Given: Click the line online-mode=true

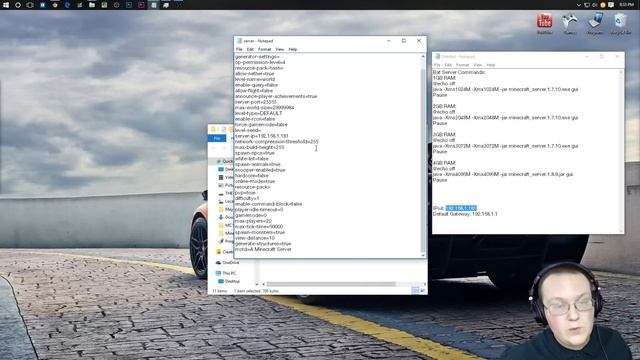Looking at the screenshot, I should [x=255, y=181].
